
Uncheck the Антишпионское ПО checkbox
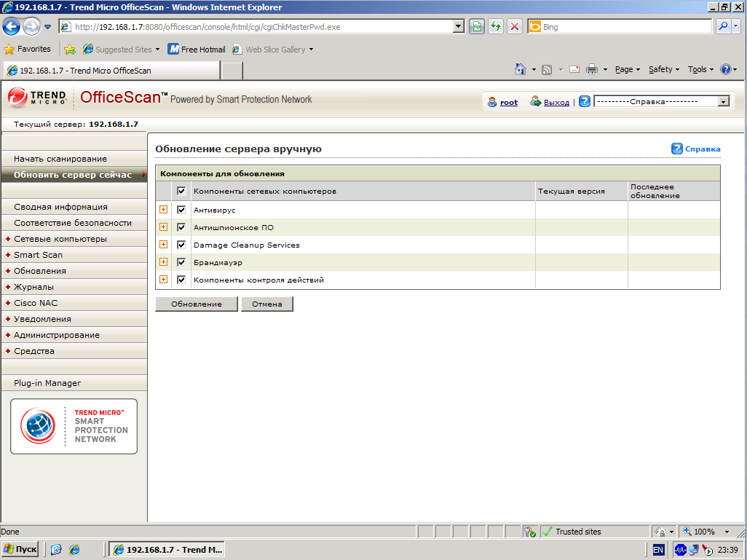(181, 227)
